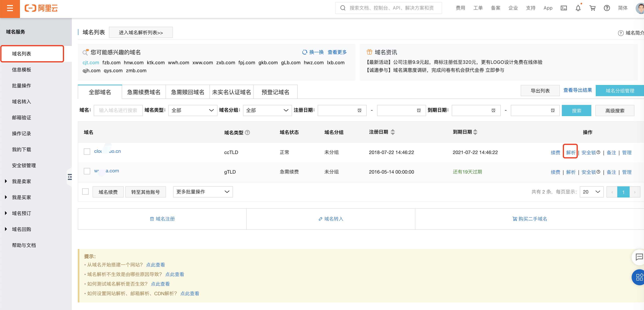
Task: Open 备案 in top navigation
Action: [x=496, y=8]
